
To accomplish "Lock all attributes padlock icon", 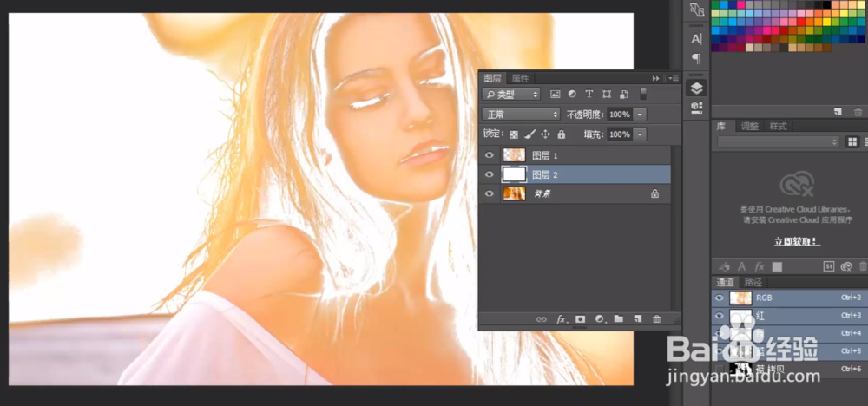I will tap(562, 134).
